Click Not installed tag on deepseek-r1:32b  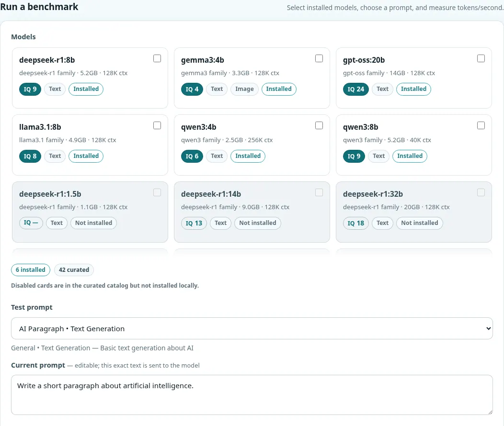point(420,223)
